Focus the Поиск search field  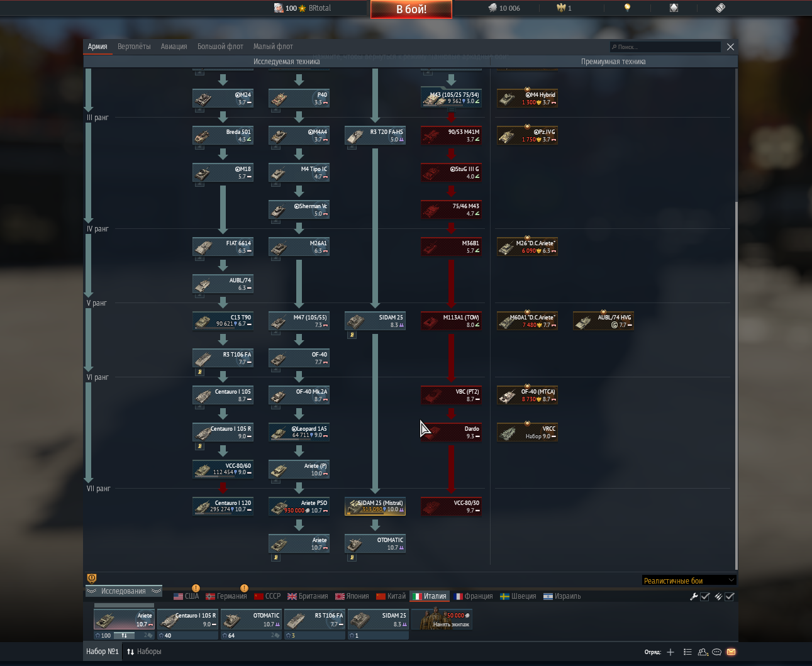[665, 47]
